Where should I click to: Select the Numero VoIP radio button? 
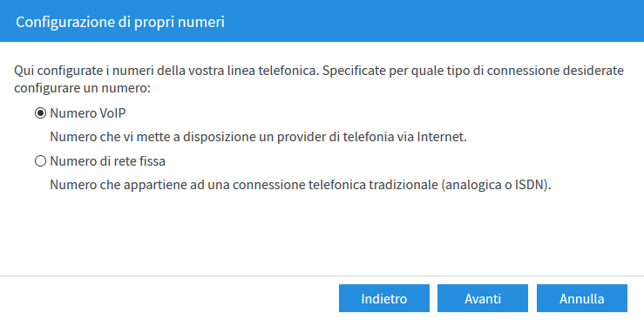pyautogui.click(x=40, y=113)
